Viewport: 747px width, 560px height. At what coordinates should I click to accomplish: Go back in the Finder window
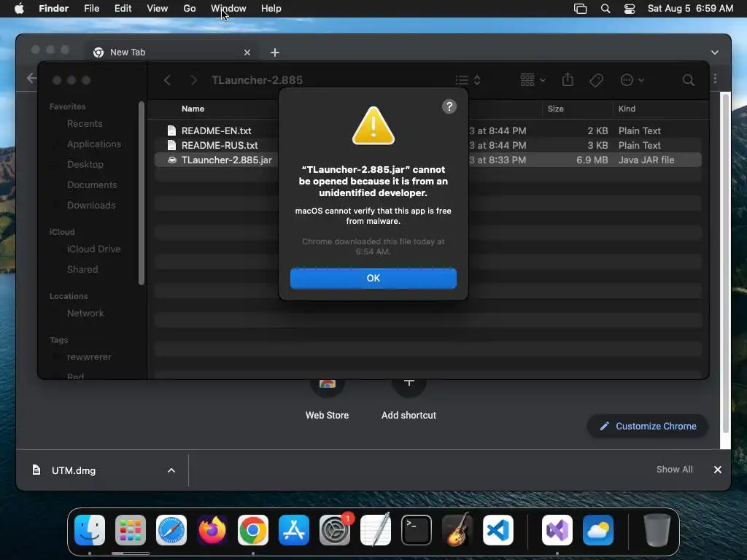click(x=167, y=80)
